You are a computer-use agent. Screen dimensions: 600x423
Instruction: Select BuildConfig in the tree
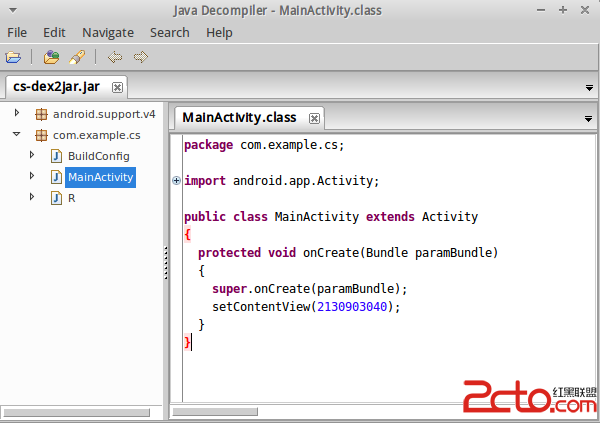99,156
